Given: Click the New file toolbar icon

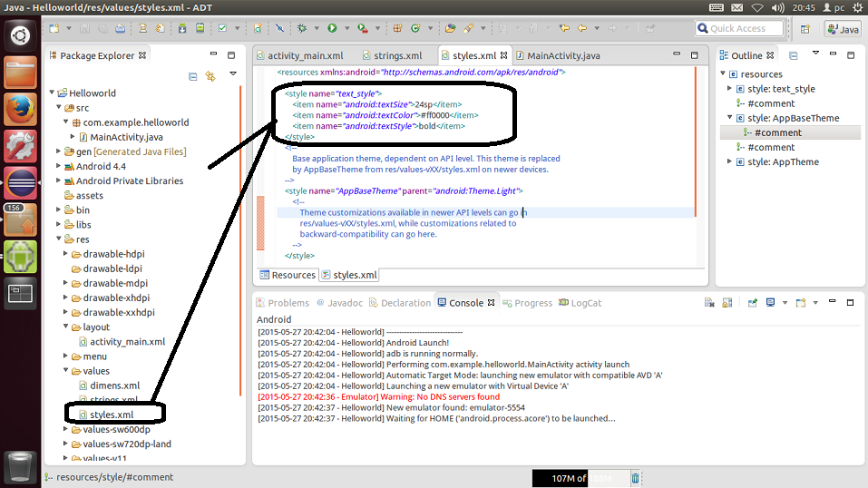Looking at the screenshot, I should 54,28.
